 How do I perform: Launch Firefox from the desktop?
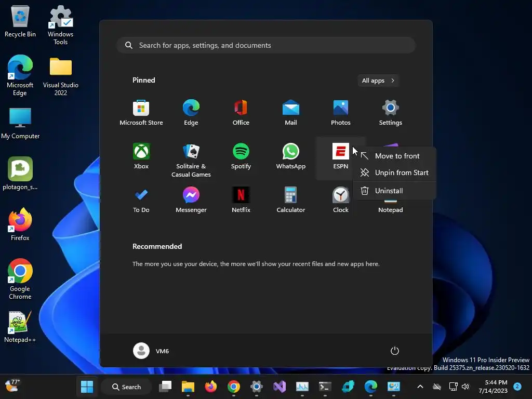pos(20,224)
